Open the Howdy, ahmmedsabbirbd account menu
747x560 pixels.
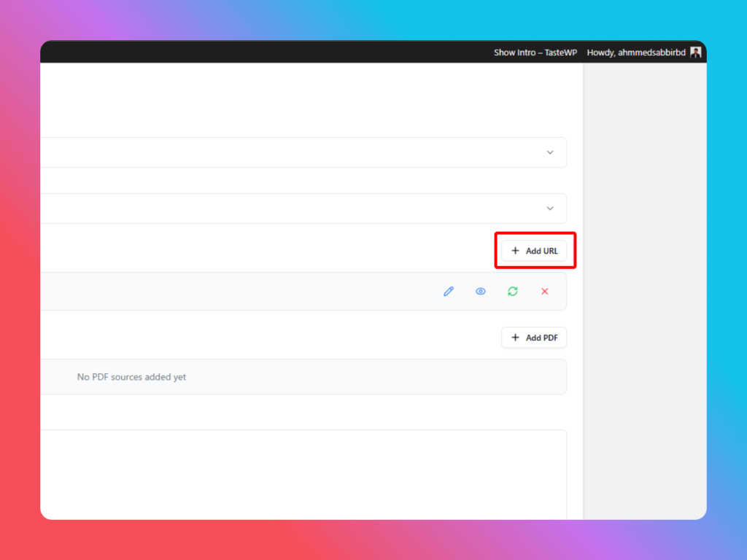click(x=635, y=52)
